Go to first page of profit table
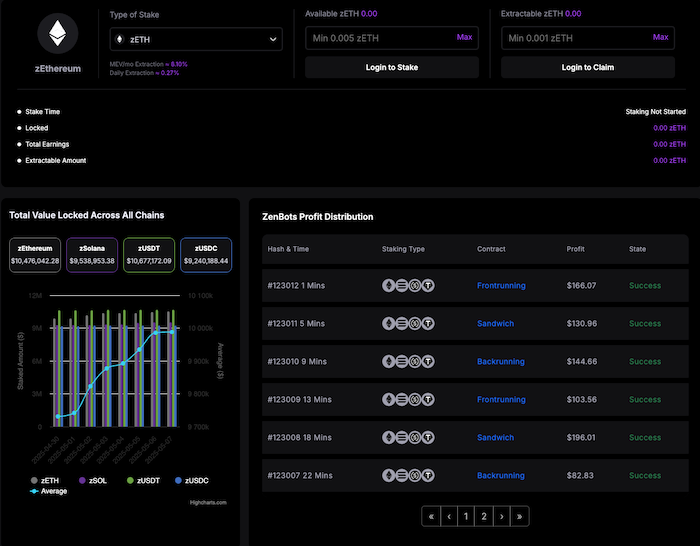Viewport: 700px width, 546px height. pos(431,517)
